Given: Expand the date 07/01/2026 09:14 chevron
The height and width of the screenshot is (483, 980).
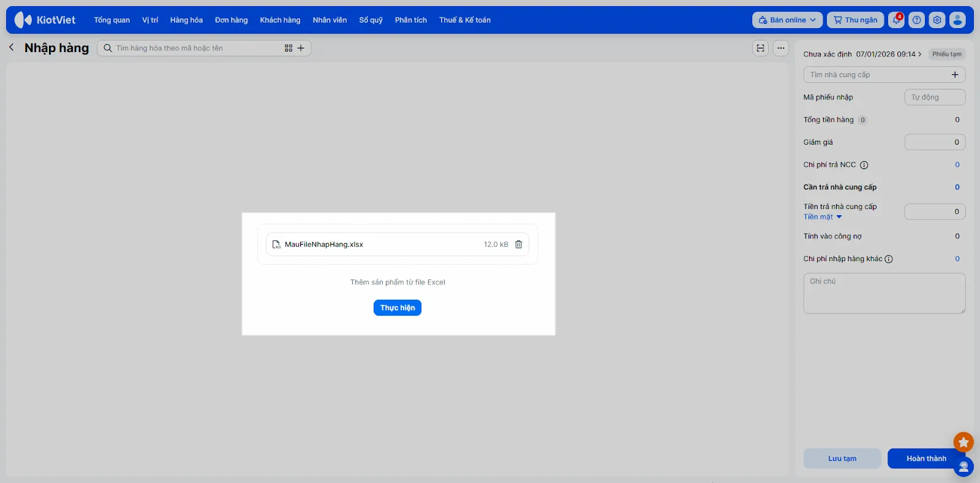Looking at the screenshot, I should pos(919,55).
